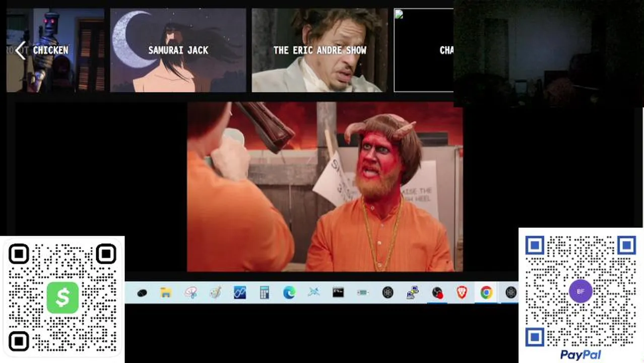Open Command Prompt from the taskbar
This screenshot has height=363, width=644.
(x=338, y=292)
